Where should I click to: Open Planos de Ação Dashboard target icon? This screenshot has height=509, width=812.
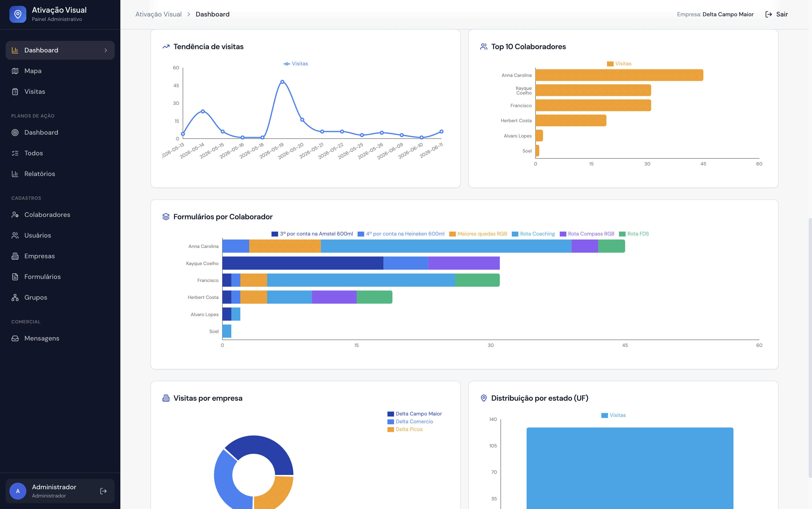tap(15, 132)
